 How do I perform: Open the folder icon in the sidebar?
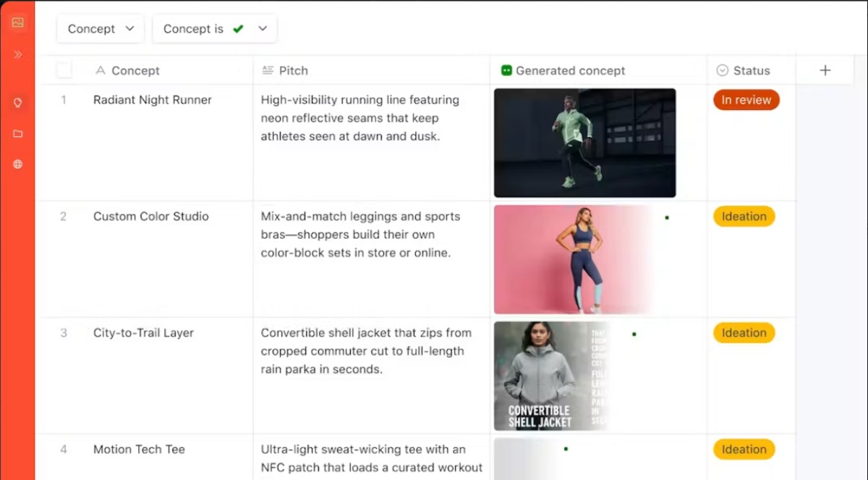tap(17, 134)
